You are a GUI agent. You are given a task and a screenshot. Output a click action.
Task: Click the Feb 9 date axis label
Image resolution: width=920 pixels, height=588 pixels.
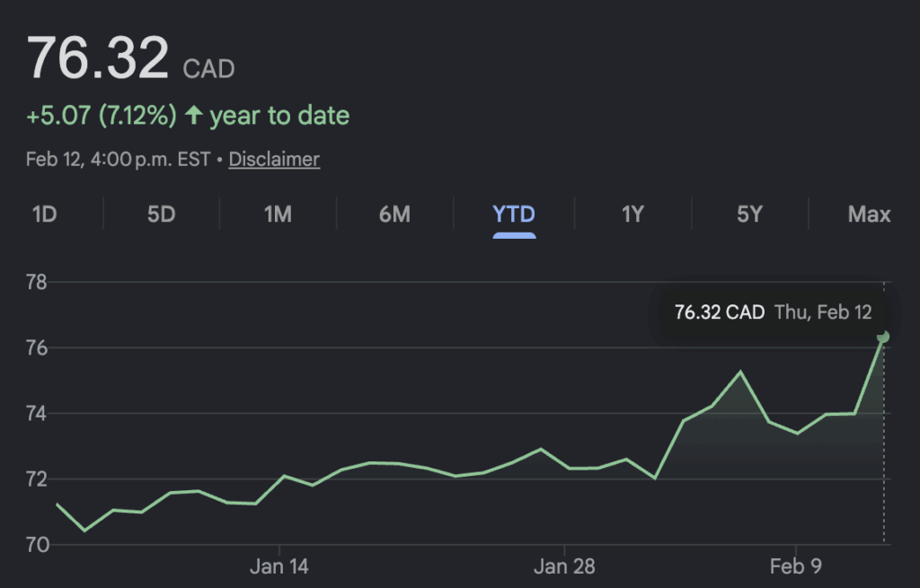tap(796, 566)
